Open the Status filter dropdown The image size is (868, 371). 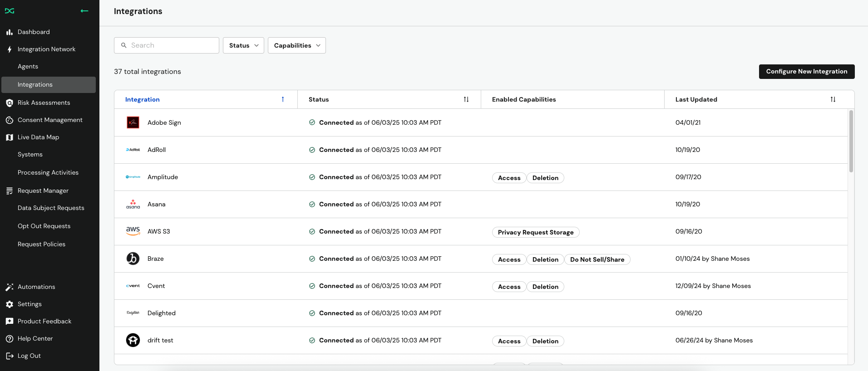(x=243, y=45)
